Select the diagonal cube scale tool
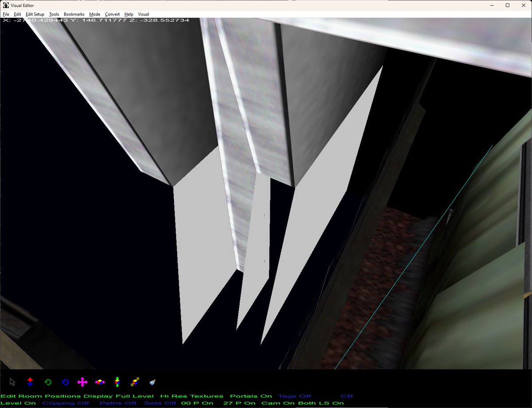 click(135, 382)
